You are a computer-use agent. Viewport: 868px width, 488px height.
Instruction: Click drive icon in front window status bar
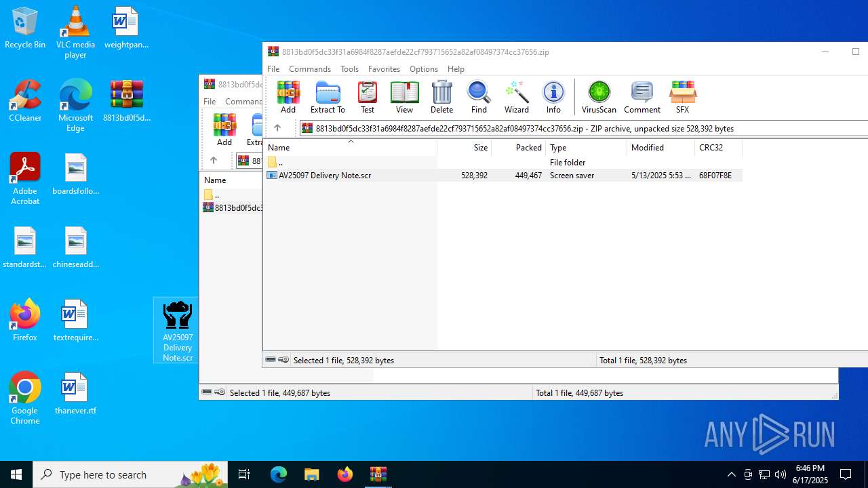pos(271,360)
